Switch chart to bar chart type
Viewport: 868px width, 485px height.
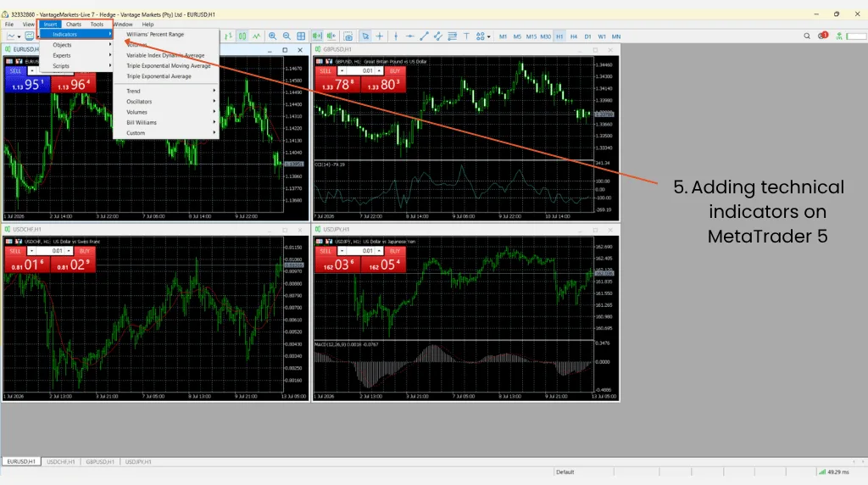(228, 36)
